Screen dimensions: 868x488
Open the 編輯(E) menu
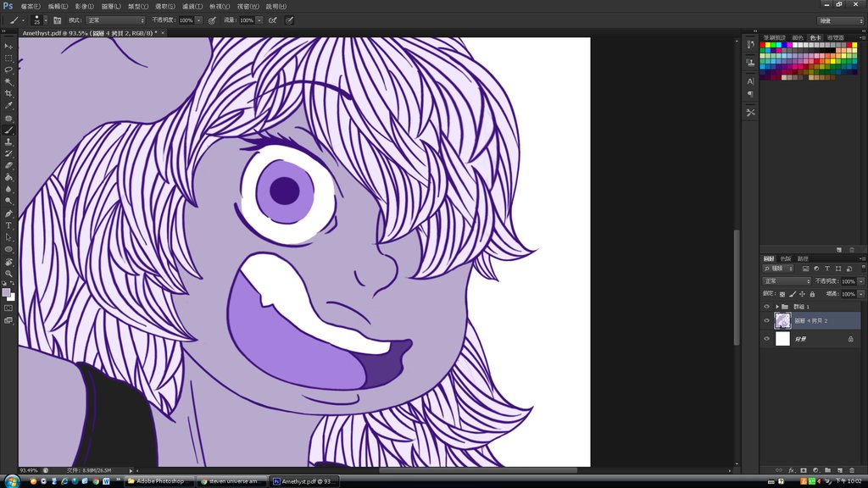click(58, 7)
